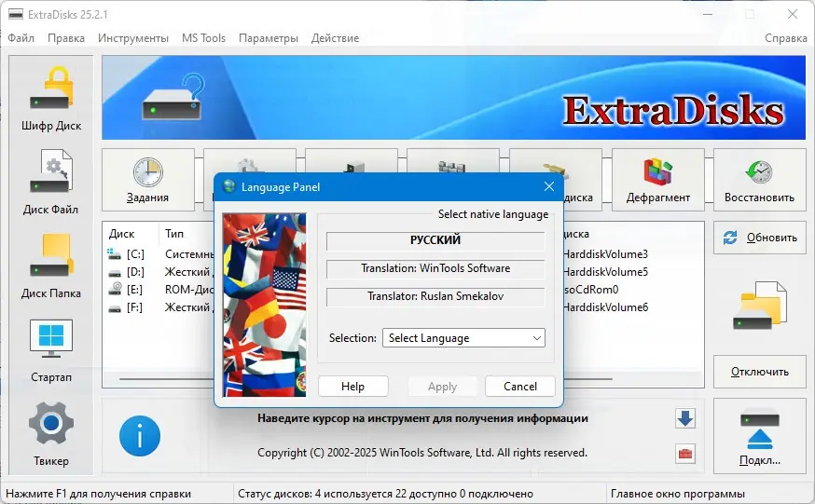
Task: Click the HarddiskVolume6 entry
Action: coord(606,307)
